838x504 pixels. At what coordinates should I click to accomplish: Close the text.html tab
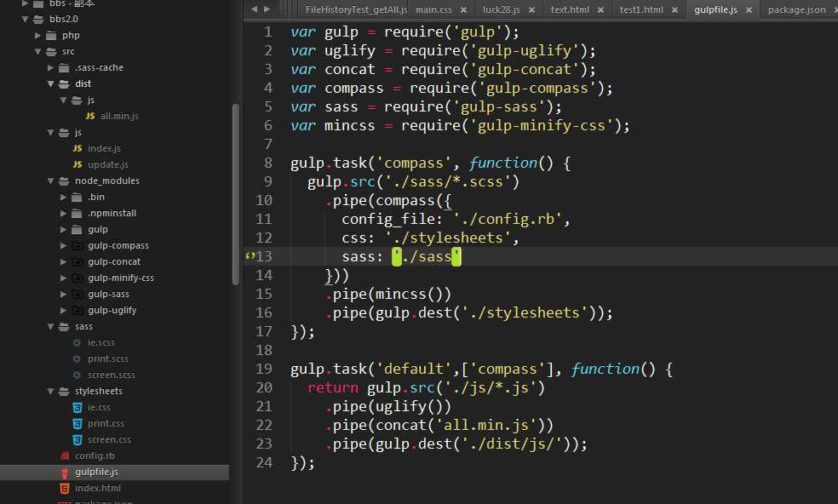[600, 9]
